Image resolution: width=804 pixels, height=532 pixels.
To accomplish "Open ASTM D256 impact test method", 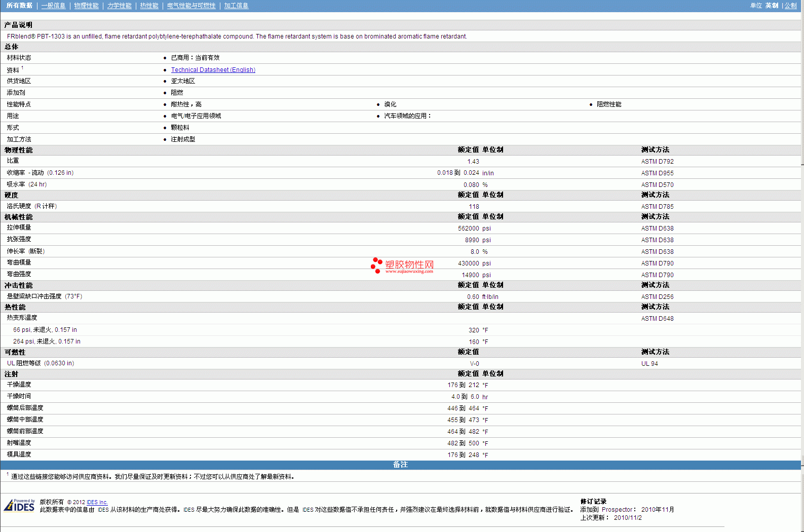I will (x=657, y=297).
